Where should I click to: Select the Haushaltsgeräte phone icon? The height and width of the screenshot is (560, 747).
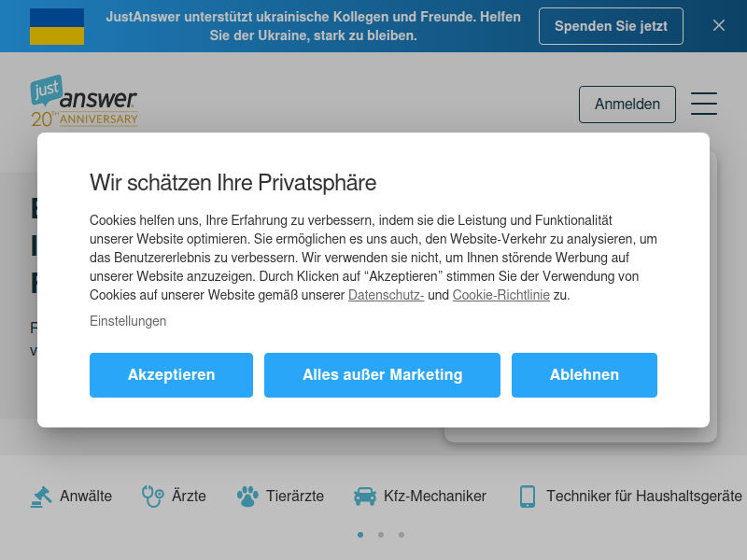(x=528, y=497)
